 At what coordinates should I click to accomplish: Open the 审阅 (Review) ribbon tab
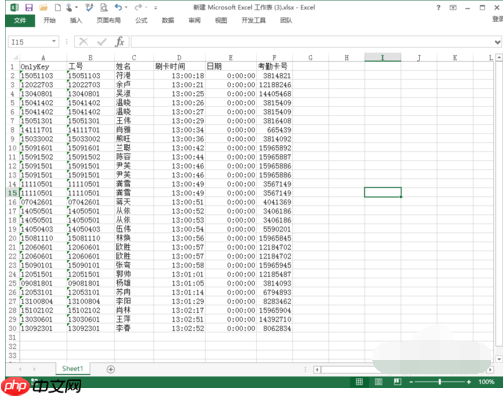click(195, 20)
